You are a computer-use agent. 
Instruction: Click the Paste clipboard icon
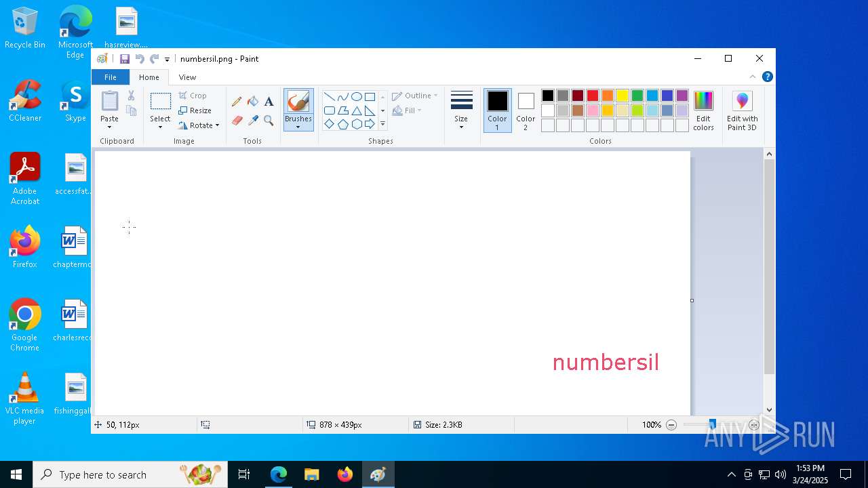click(x=109, y=101)
